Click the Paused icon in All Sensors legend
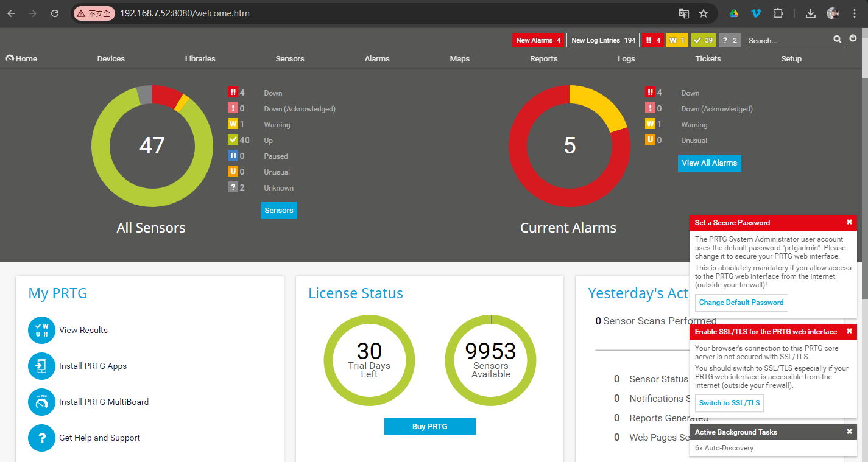Image resolution: width=868 pixels, height=462 pixels. point(233,156)
